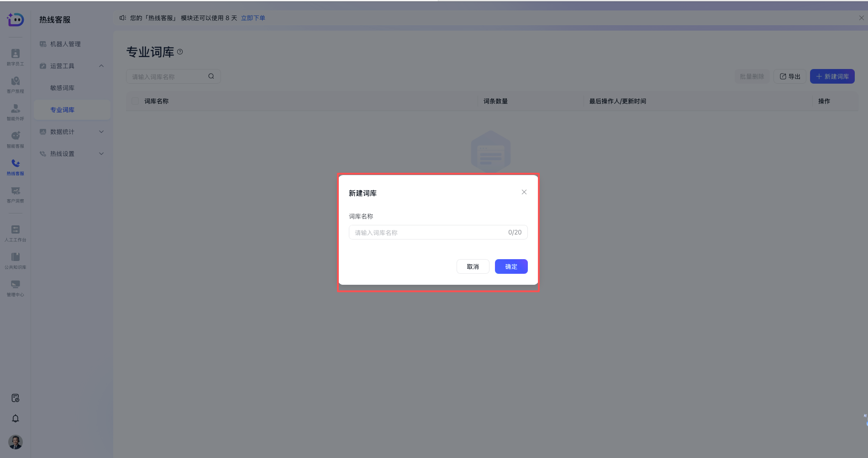Open 智能外呼 from the left sidebar

point(15,111)
